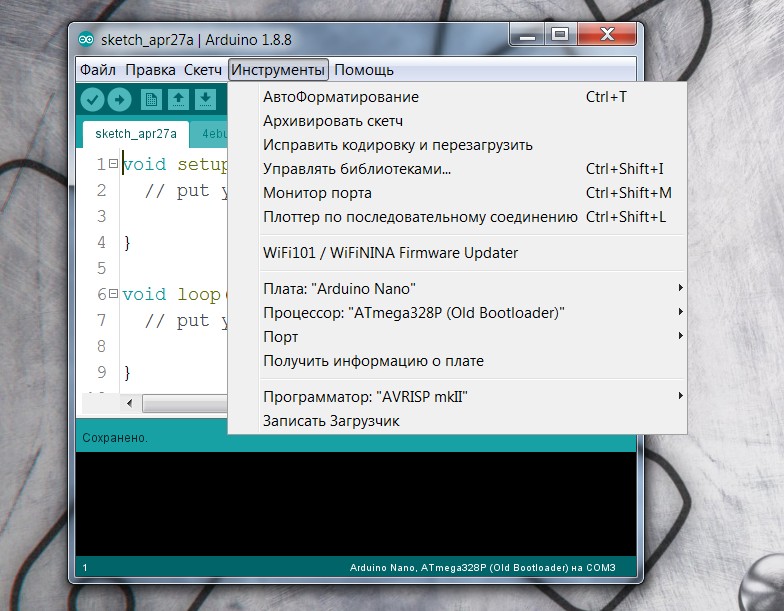Click the Verify checkmark toolbar icon

click(92, 100)
